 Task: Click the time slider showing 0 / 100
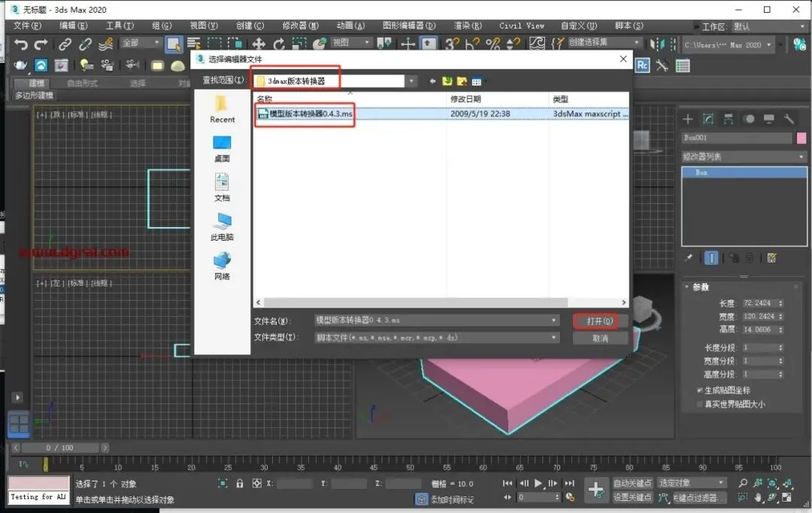[60, 448]
